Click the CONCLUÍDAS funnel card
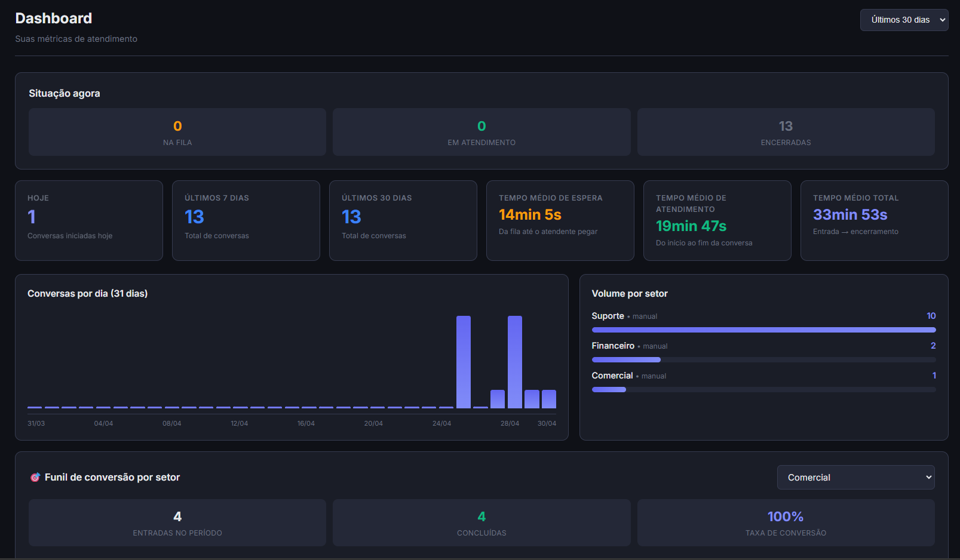This screenshot has width=960, height=560. click(x=481, y=522)
